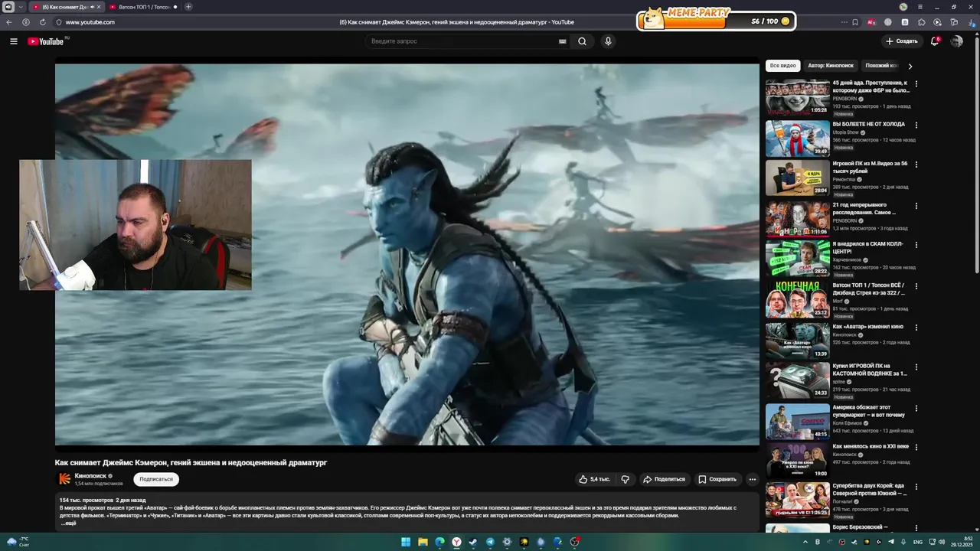Open Кинопоиск channel name link
This screenshot has width=980, height=551.
pyautogui.click(x=90, y=476)
